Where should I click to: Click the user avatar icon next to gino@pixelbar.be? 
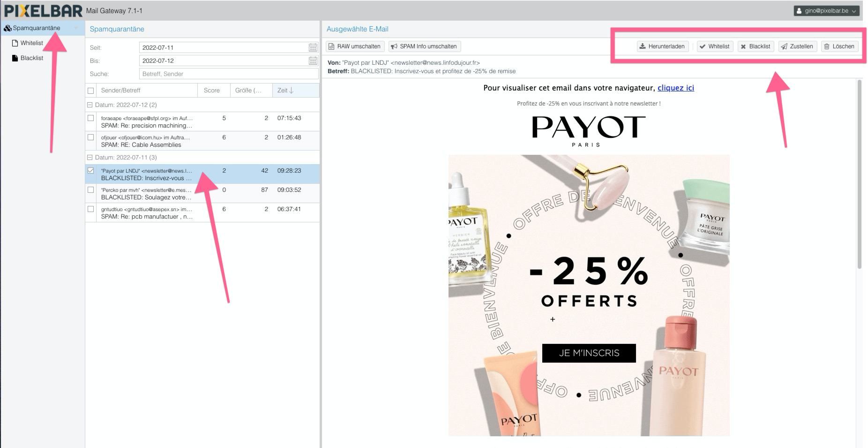click(x=799, y=11)
